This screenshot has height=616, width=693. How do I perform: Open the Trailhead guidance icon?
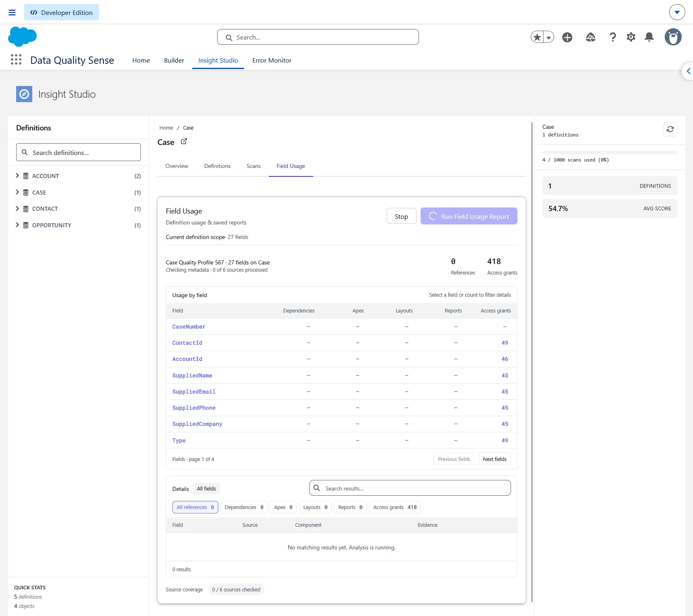[590, 37]
